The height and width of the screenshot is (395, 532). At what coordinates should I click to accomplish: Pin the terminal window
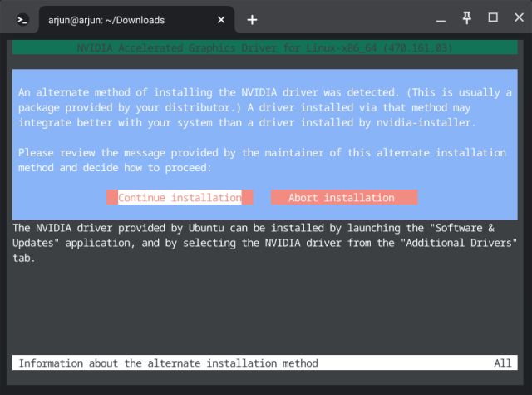(468, 18)
